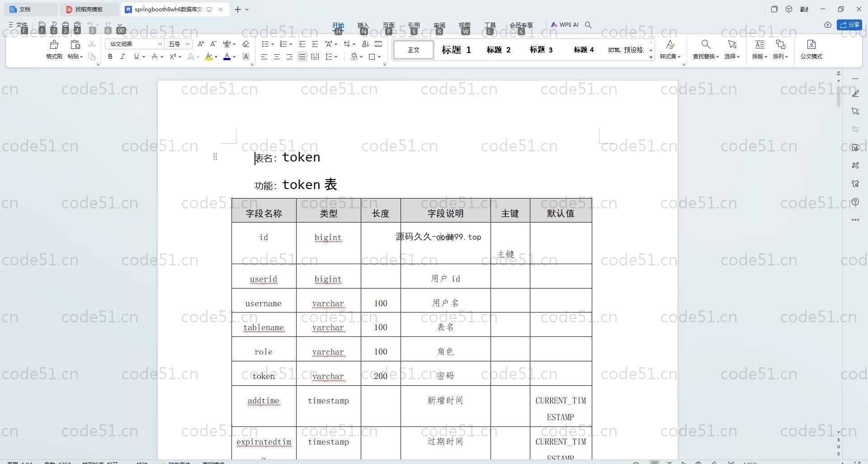
Task: Click the paragraph shading fill button
Action: (354, 57)
